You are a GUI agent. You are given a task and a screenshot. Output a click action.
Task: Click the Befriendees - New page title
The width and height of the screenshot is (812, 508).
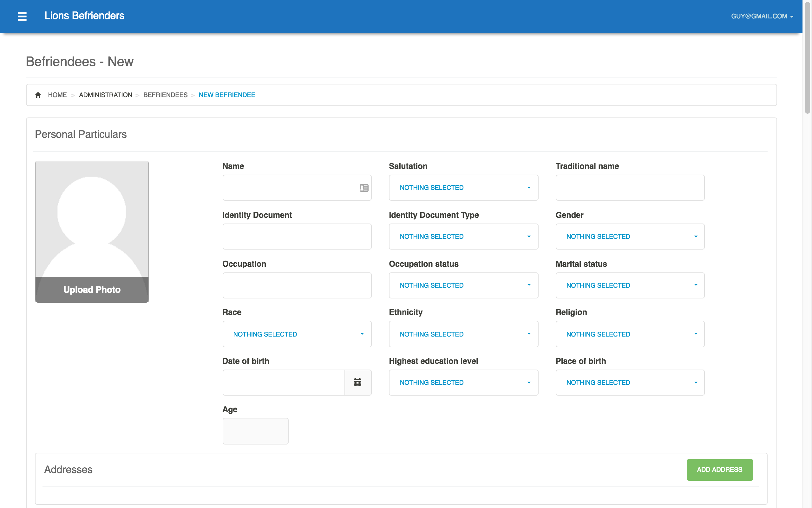click(x=80, y=62)
